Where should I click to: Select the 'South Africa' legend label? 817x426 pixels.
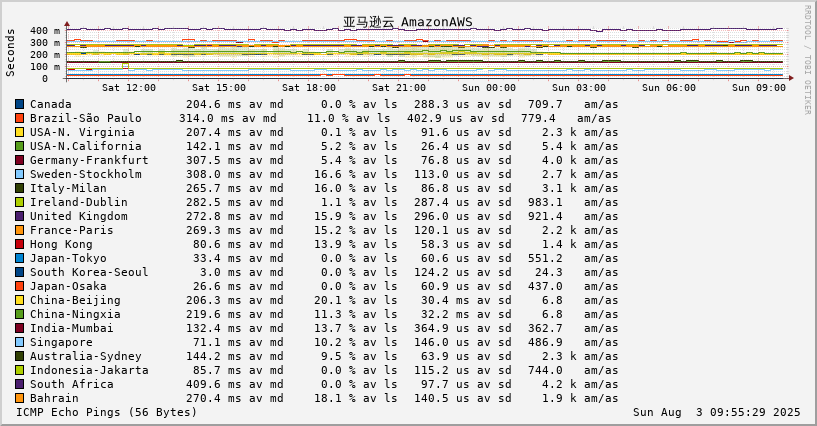(71, 384)
